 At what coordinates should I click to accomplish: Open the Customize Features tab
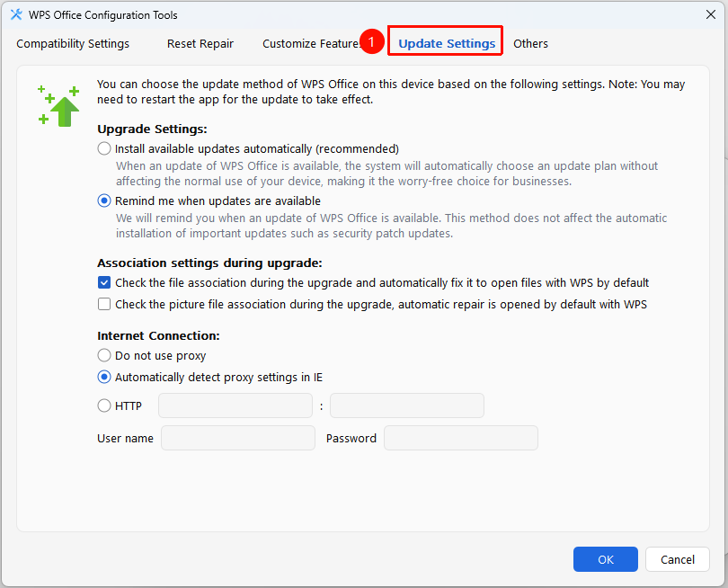point(311,44)
